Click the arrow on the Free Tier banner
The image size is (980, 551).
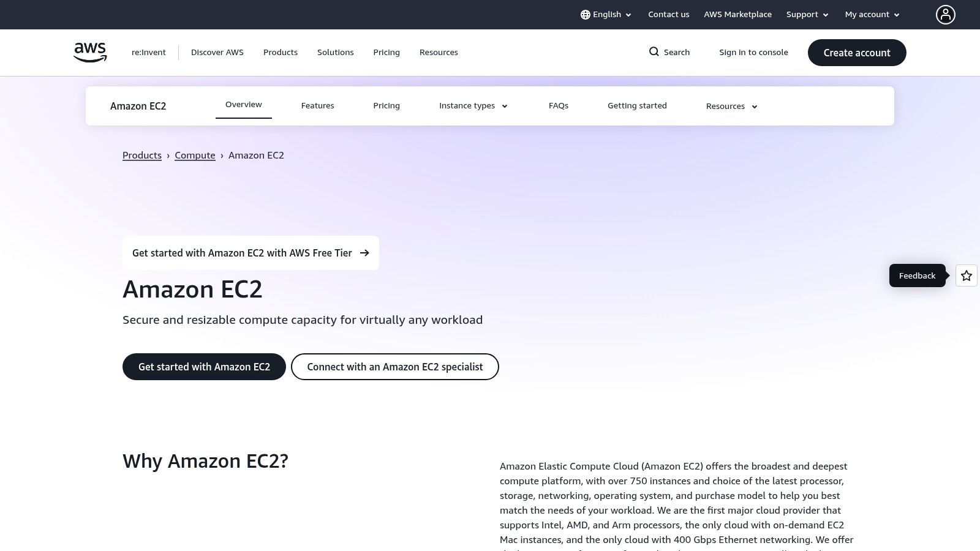coord(364,253)
